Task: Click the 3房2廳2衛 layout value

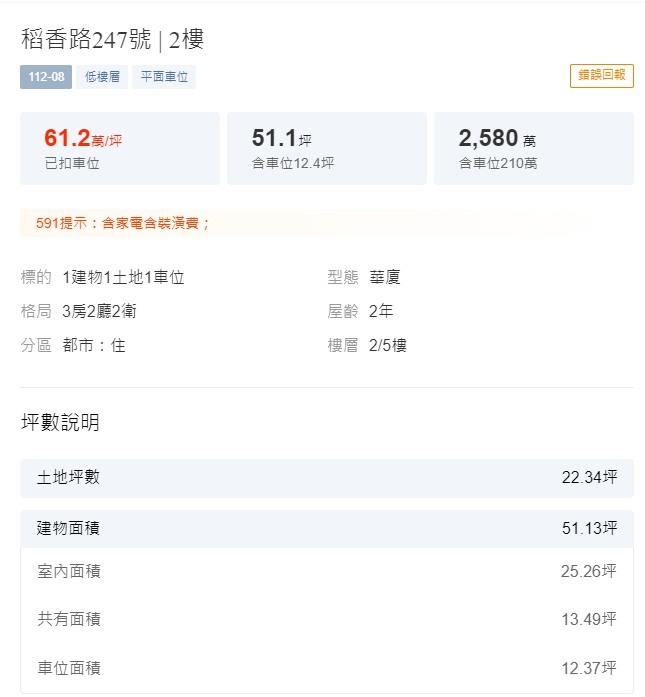Action: [x=99, y=311]
